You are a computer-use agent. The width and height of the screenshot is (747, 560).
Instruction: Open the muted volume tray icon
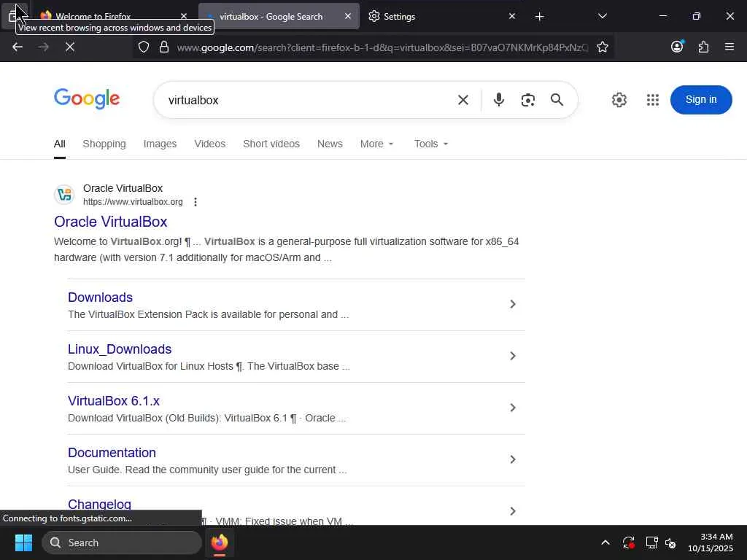click(670, 542)
